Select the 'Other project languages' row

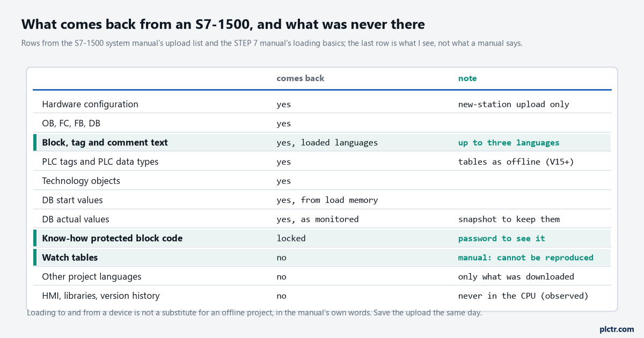click(322, 277)
